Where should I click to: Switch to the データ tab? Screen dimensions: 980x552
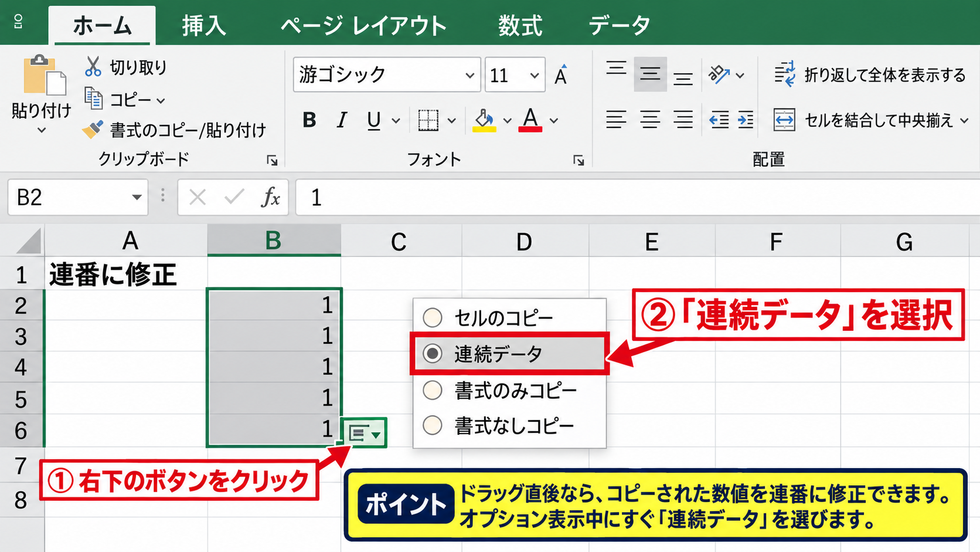[620, 26]
